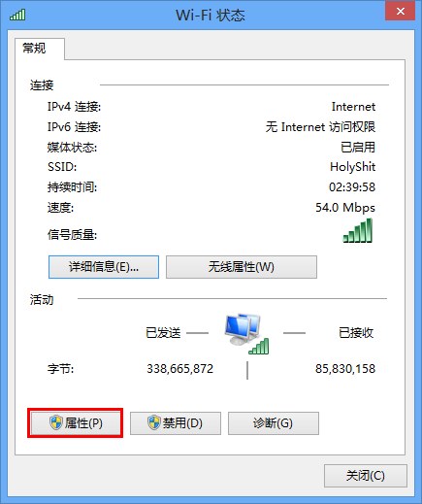Open the 属性(P) properties dialog
The image size is (422, 504).
(76, 423)
